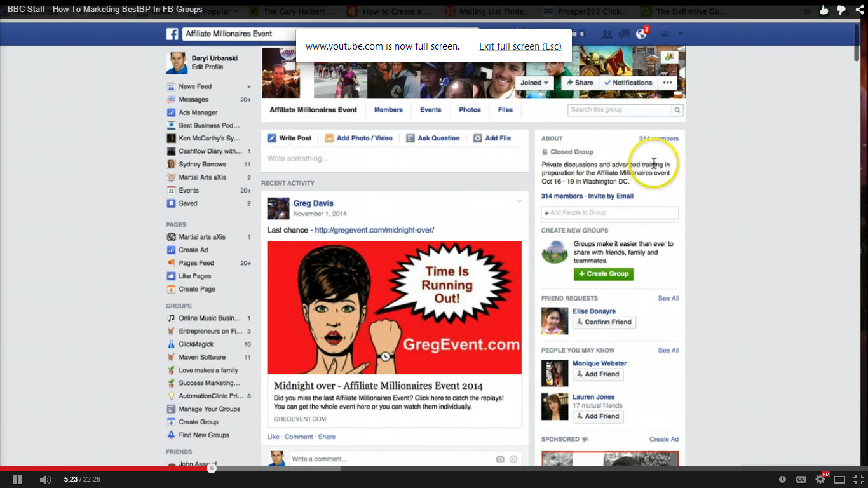868x488 pixels.
Task: Mute the video volume
Action: 45,479
